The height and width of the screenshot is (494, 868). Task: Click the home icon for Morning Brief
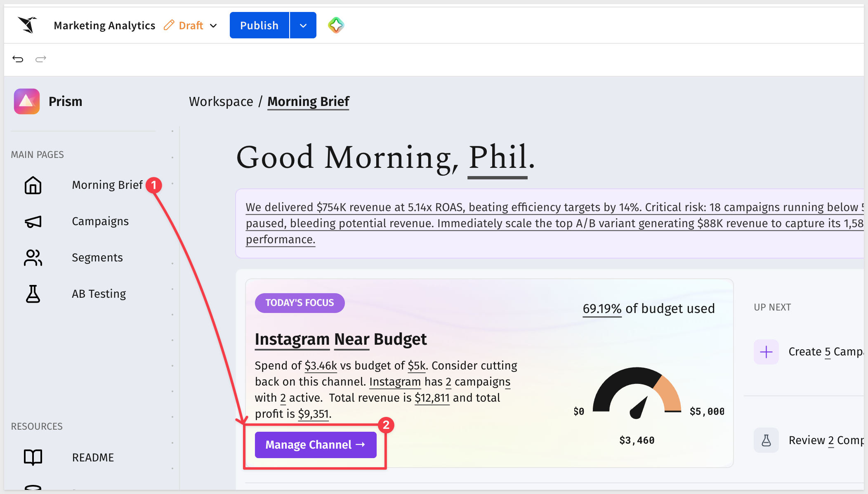(x=33, y=185)
